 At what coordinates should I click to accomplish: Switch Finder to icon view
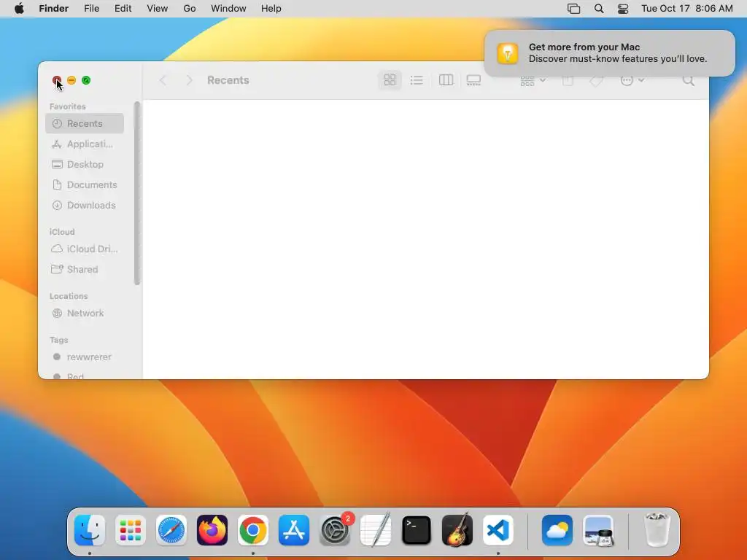tap(390, 80)
